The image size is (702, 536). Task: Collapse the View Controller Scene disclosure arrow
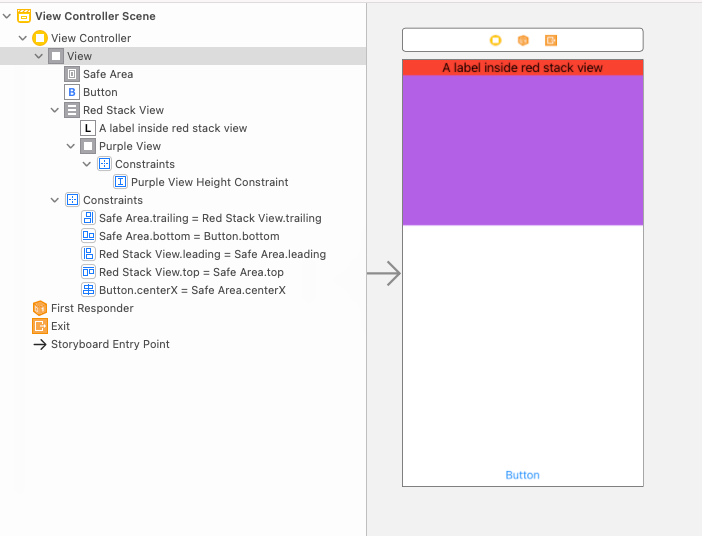[7, 16]
